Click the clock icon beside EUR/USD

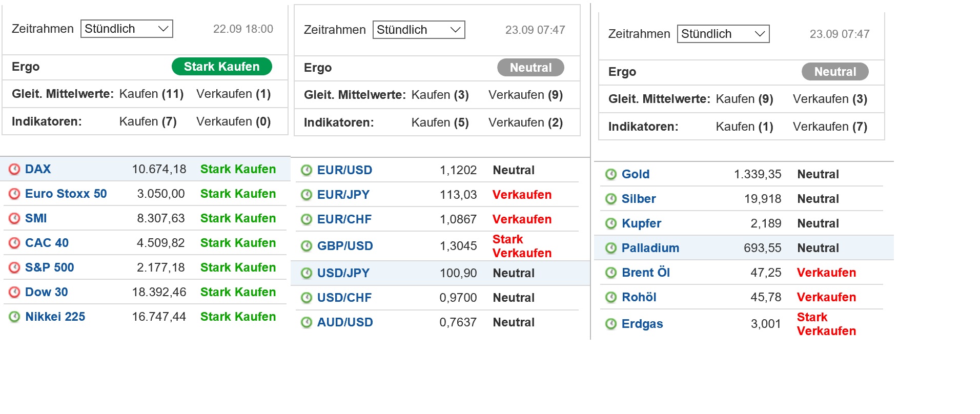(307, 170)
